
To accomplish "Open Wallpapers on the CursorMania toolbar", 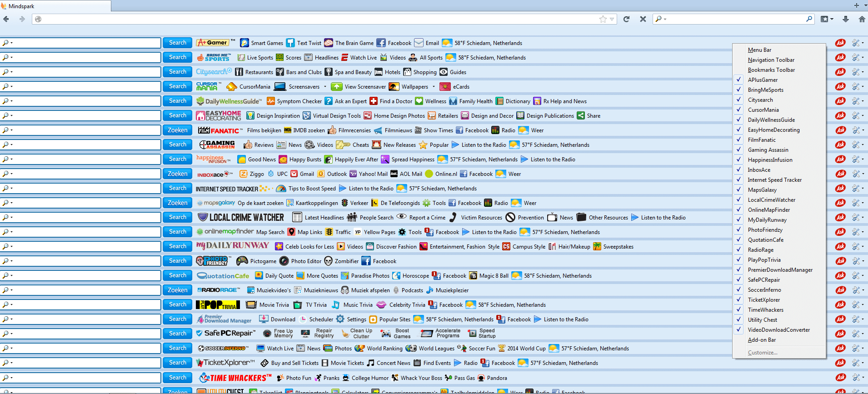I will [409, 87].
